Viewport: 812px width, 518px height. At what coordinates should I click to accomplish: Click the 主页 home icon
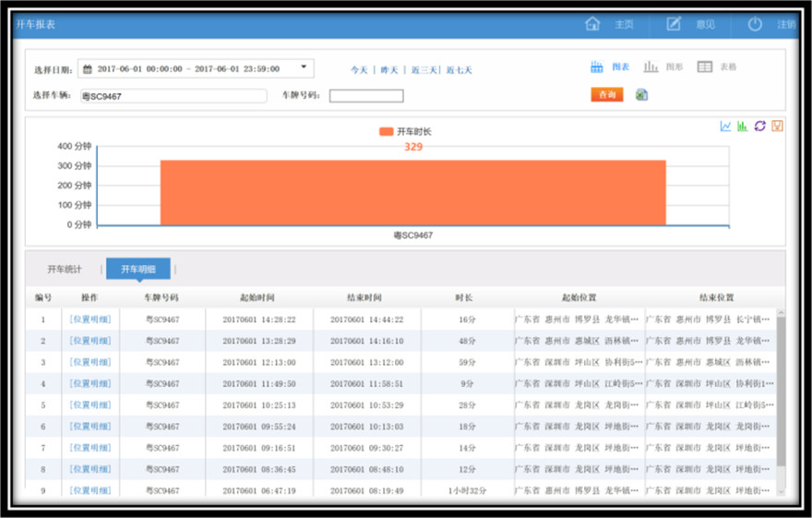(592, 24)
